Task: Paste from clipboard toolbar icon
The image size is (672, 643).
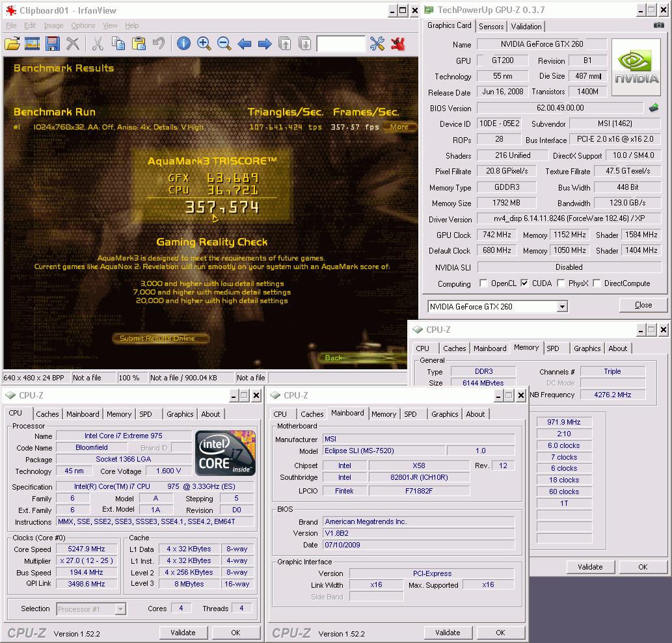Action: coord(139,44)
